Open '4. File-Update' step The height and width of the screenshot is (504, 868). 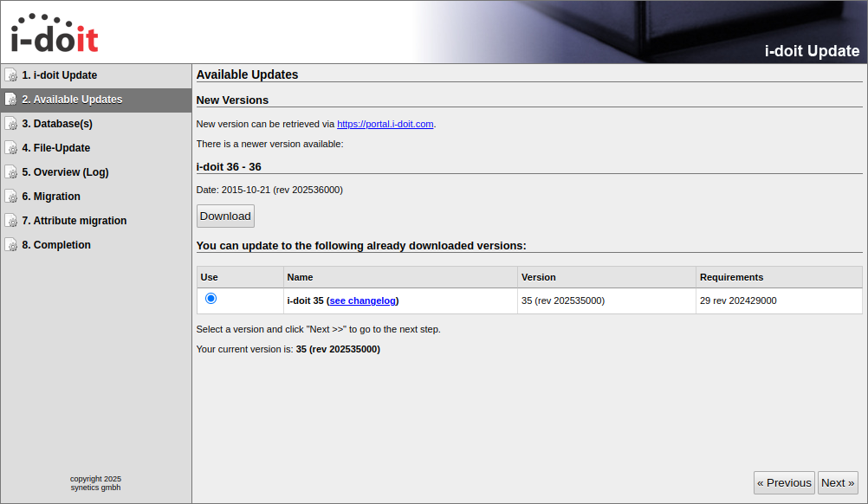tap(56, 148)
